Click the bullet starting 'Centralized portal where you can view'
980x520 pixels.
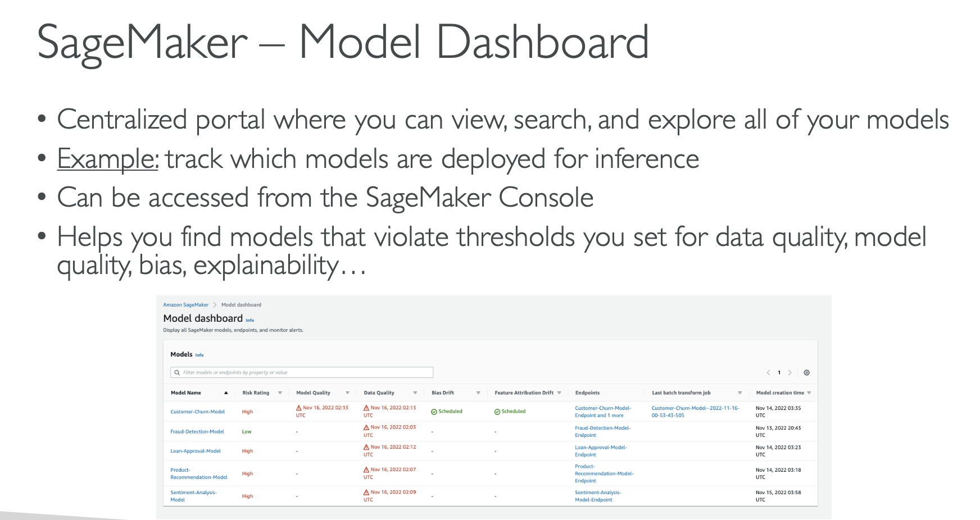pyautogui.click(x=503, y=120)
